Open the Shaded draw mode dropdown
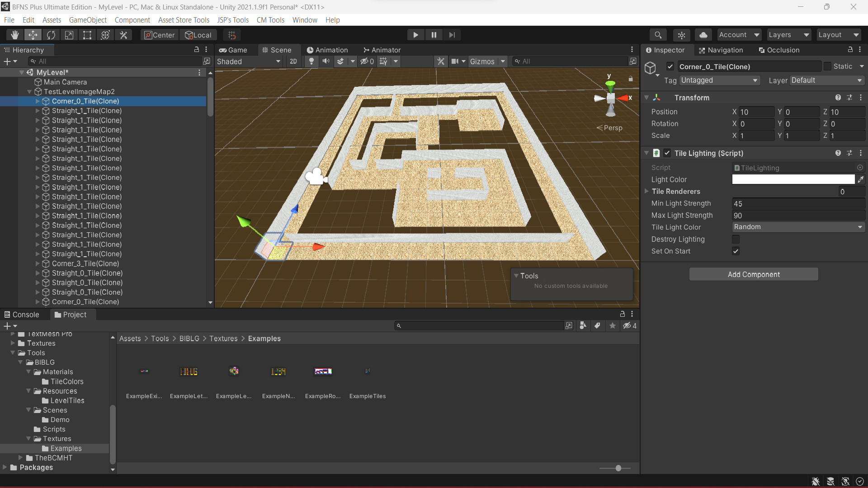868x488 pixels. point(249,61)
